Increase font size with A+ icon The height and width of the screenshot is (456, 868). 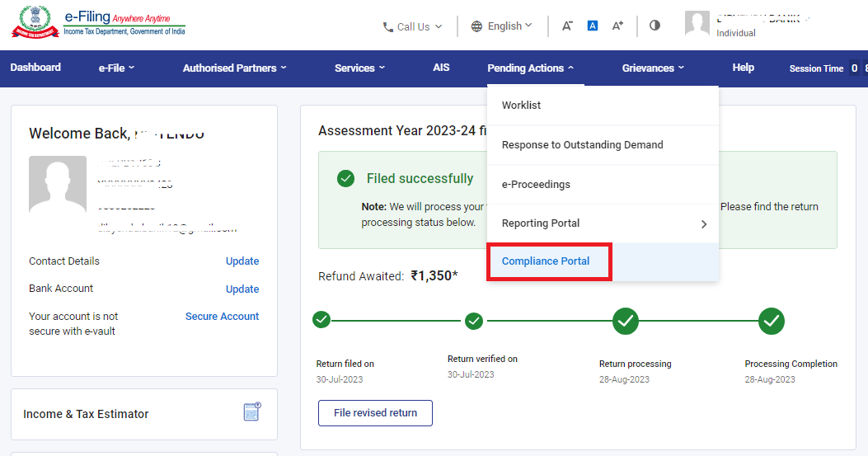point(617,26)
